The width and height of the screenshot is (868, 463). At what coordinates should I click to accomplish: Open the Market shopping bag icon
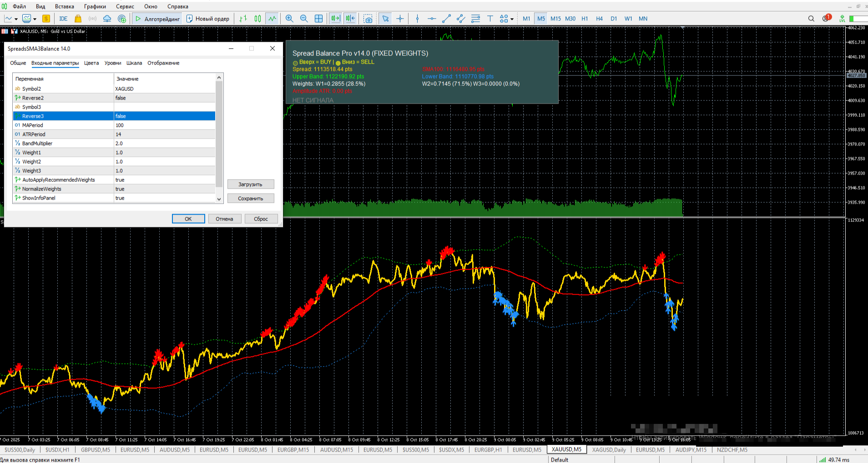78,19
